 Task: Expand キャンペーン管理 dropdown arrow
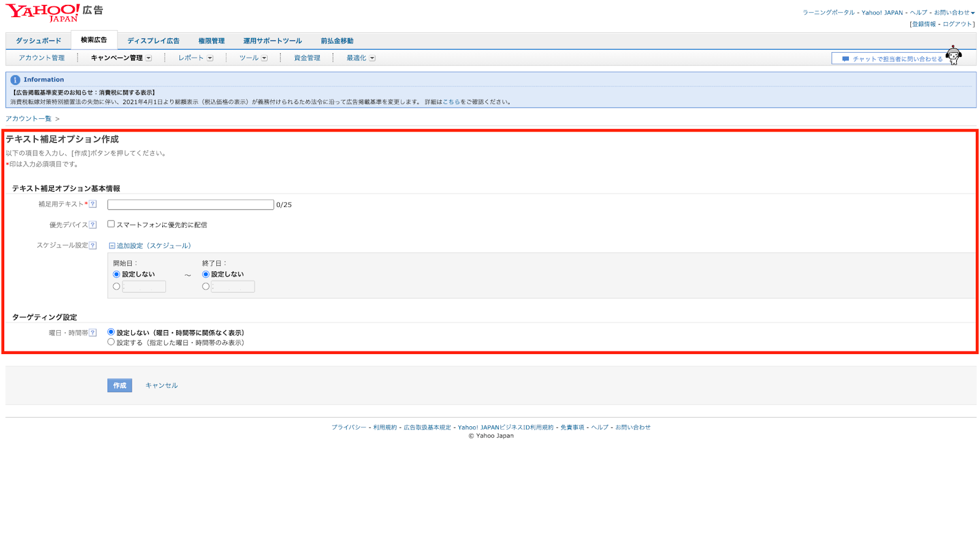pyautogui.click(x=149, y=58)
